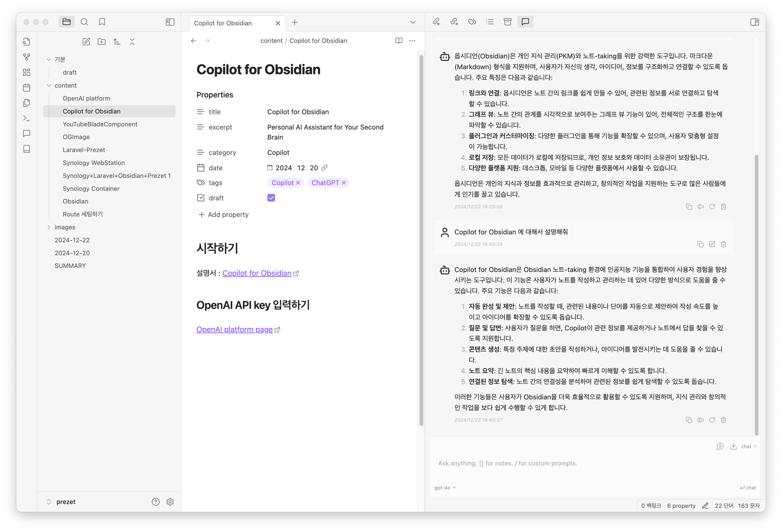Open the tab list dropdown chevron
The image size is (782, 532).
point(413,22)
